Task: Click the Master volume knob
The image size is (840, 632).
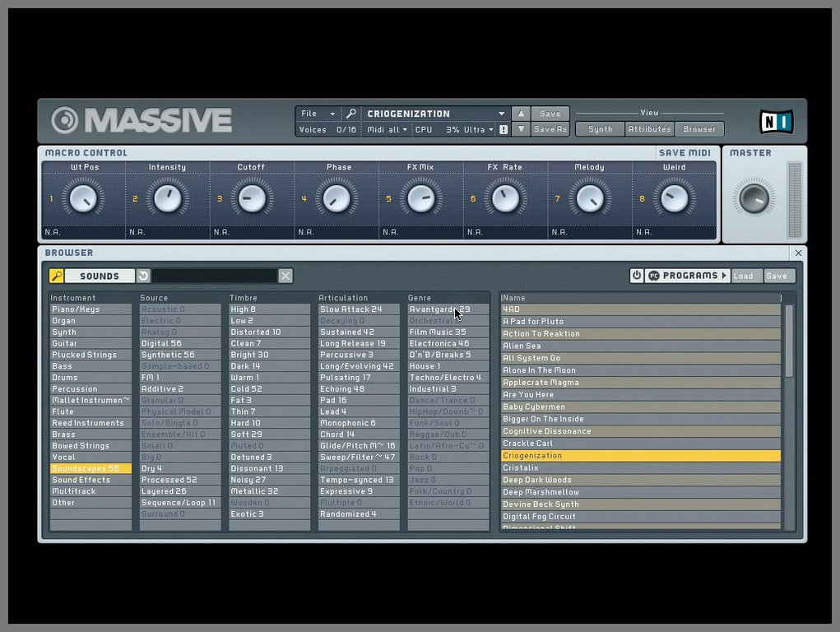Action: point(754,198)
